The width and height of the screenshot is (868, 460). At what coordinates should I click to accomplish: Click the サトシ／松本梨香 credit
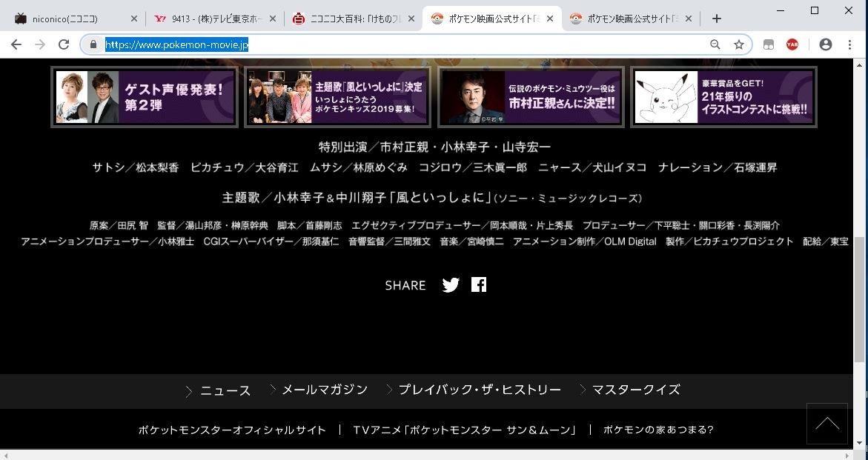(x=136, y=167)
